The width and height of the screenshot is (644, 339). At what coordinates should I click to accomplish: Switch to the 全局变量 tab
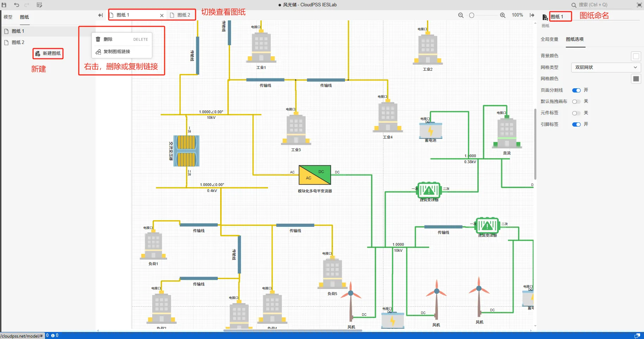549,39
